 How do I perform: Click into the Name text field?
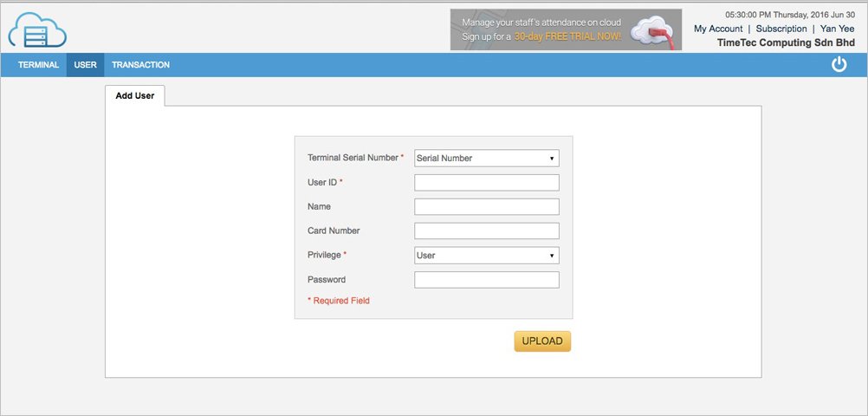487,206
